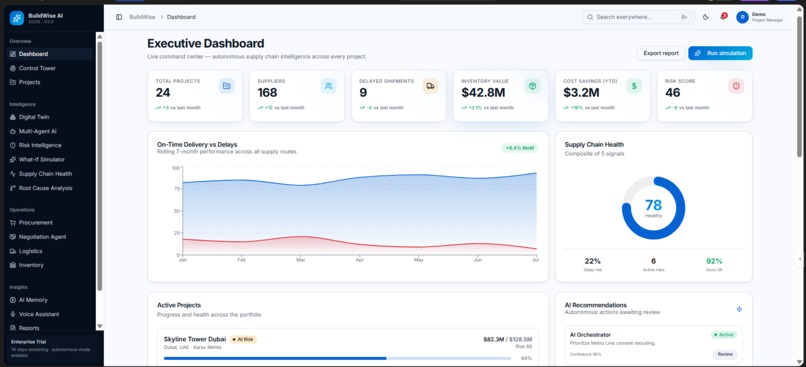The width and height of the screenshot is (806, 367).
Task: Click the Export report button
Action: point(661,53)
